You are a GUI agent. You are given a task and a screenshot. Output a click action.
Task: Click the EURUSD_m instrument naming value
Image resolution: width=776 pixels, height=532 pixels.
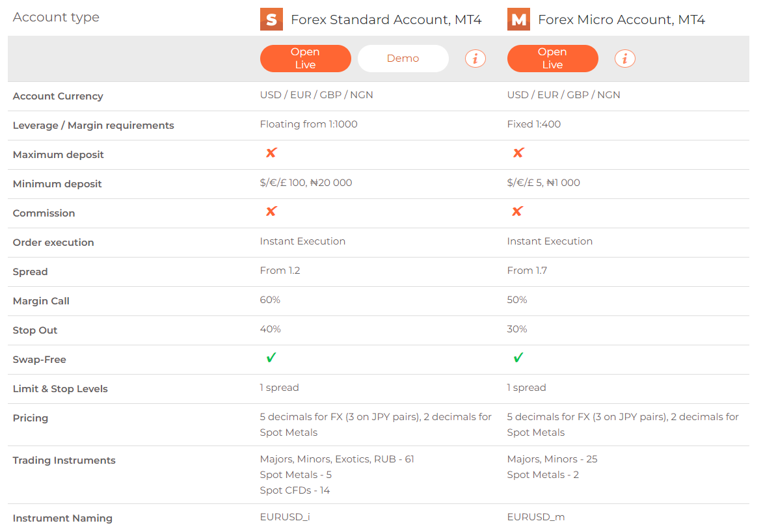tap(536, 516)
